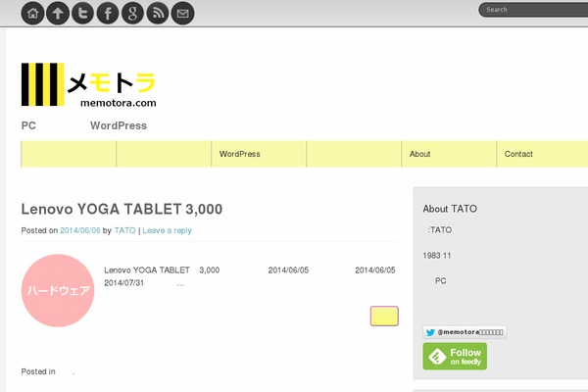
Task: Click the PC WordPress tagline text
Action: point(84,125)
